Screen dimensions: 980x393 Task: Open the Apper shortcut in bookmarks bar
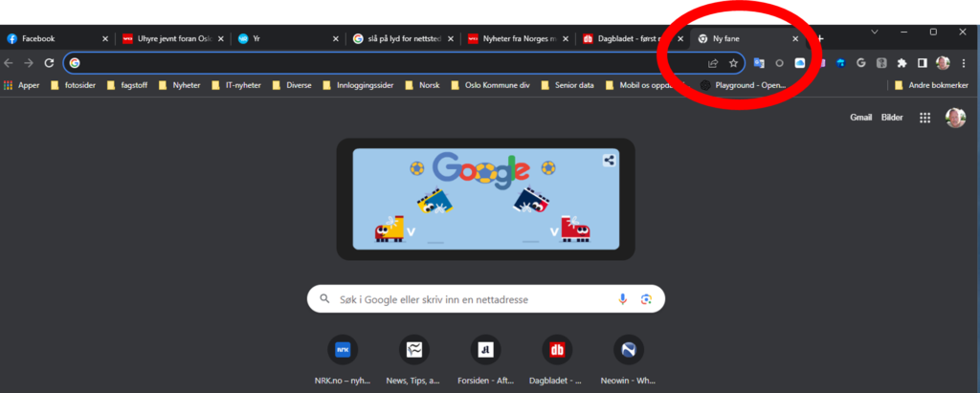point(21,85)
